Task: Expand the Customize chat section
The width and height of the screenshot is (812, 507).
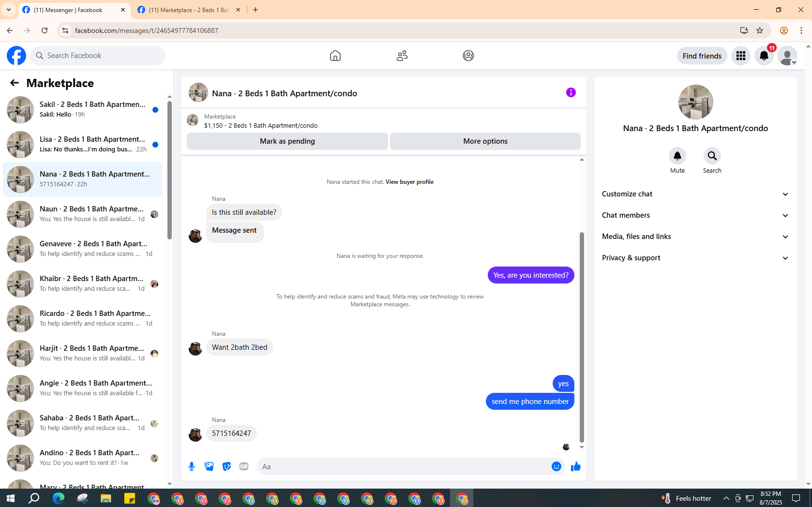Action: (695, 194)
